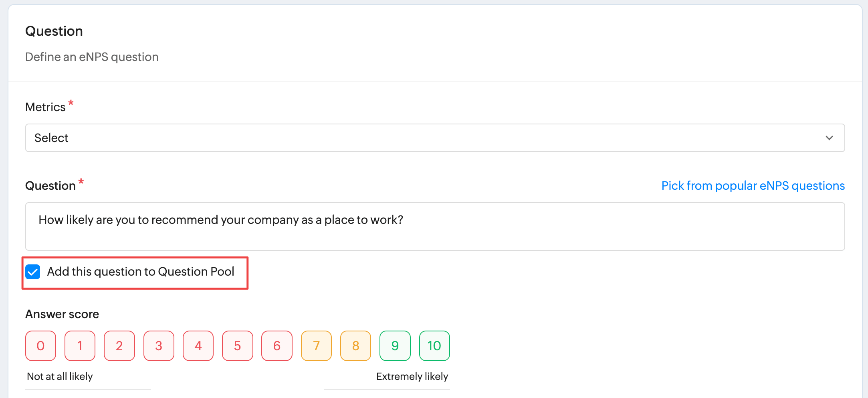Image resolution: width=868 pixels, height=398 pixels.
Task: Select answer score 4
Action: click(198, 346)
